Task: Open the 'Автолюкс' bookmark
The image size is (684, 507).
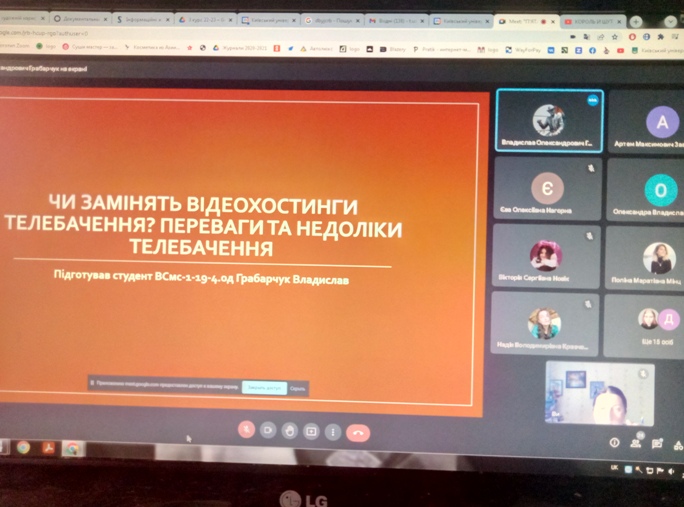Action: (316, 49)
